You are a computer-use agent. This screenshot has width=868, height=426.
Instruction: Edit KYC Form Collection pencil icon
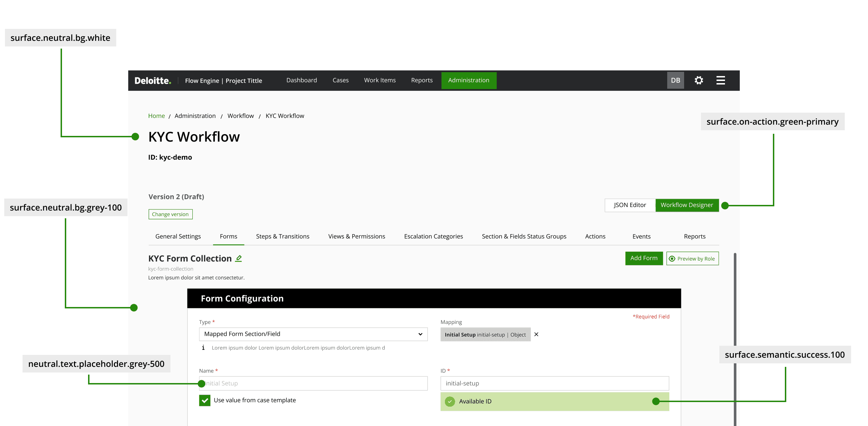238,258
